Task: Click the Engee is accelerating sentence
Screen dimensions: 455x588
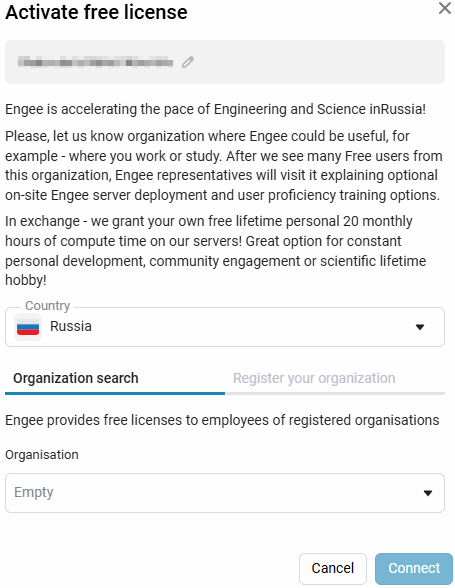Action: coord(215,109)
